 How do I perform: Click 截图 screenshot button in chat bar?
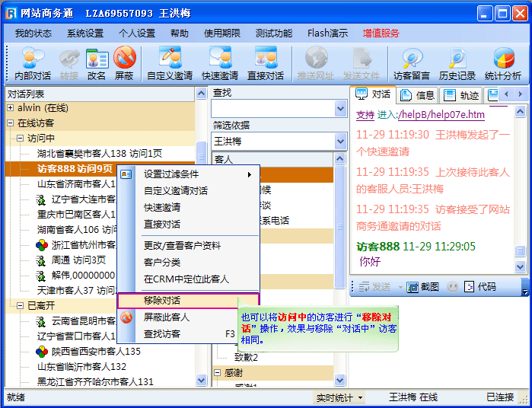pos(423,287)
